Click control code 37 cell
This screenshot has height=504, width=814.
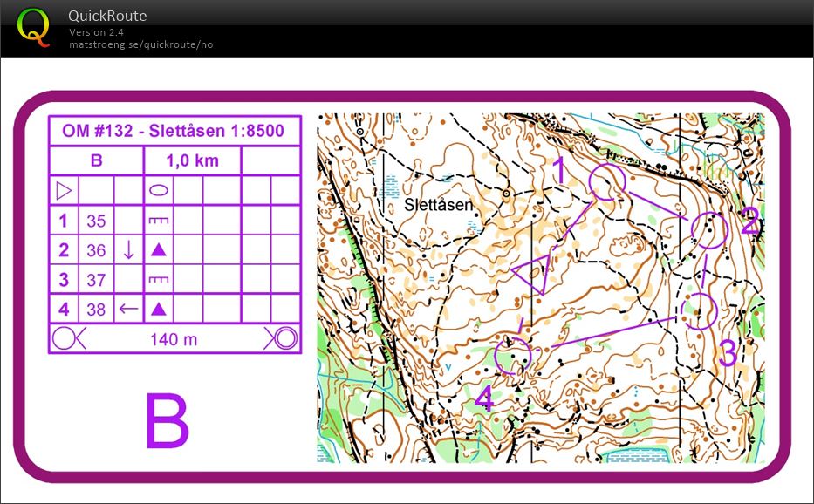(x=96, y=280)
